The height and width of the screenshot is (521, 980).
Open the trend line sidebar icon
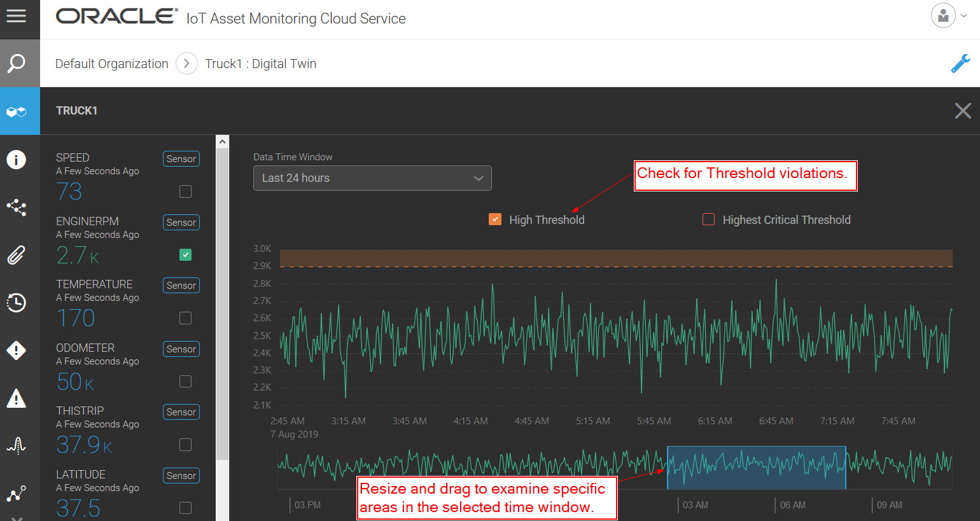pos(17,494)
